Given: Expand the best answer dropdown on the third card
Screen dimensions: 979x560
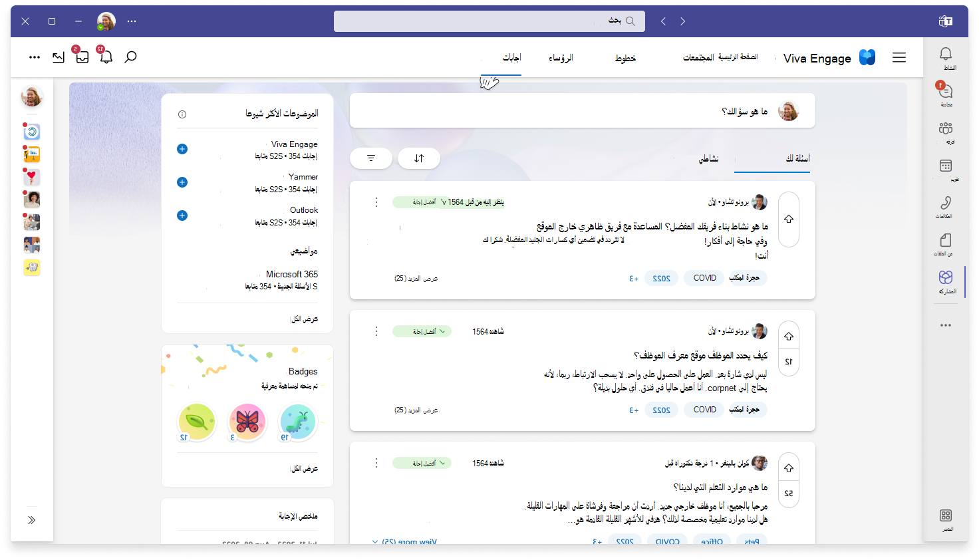Looking at the screenshot, I should pyautogui.click(x=422, y=463).
